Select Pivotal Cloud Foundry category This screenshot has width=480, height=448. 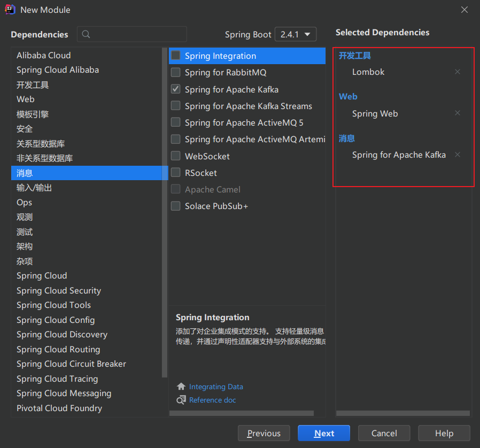(x=87, y=408)
